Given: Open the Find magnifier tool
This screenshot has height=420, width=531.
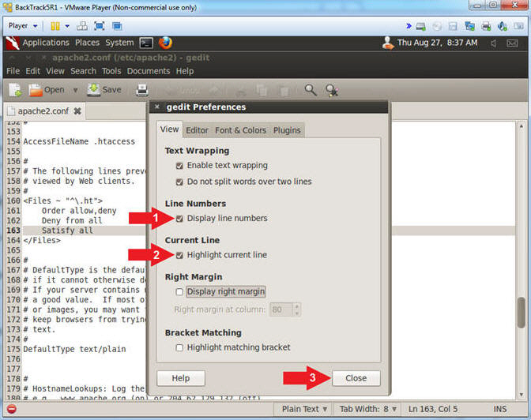Looking at the screenshot, I should (311, 90).
